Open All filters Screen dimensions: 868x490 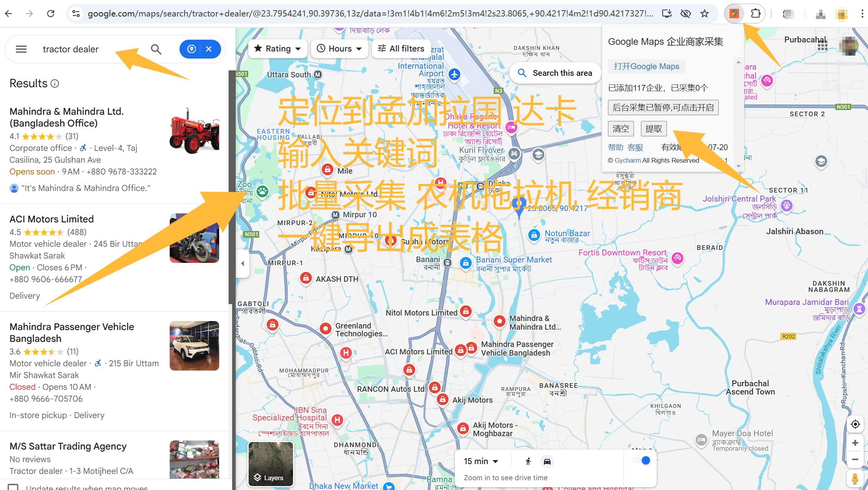[x=401, y=49]
